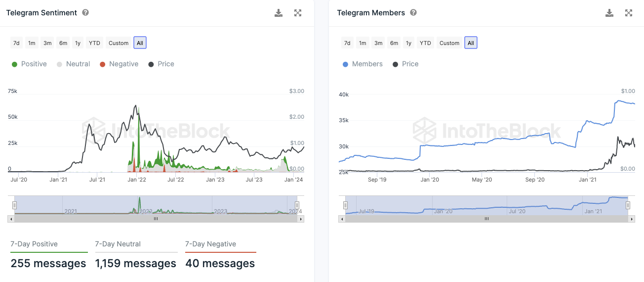The width and height of the screenshot is (644, 282).
Task: Hide the Negative series in Sentiment legend
Action: [119, 64]
